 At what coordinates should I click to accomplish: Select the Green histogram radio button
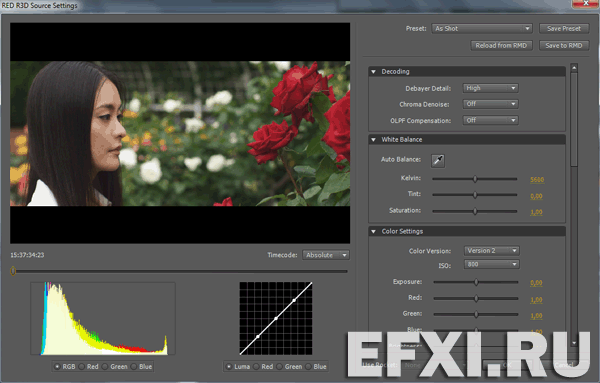(x=105, y=367)
